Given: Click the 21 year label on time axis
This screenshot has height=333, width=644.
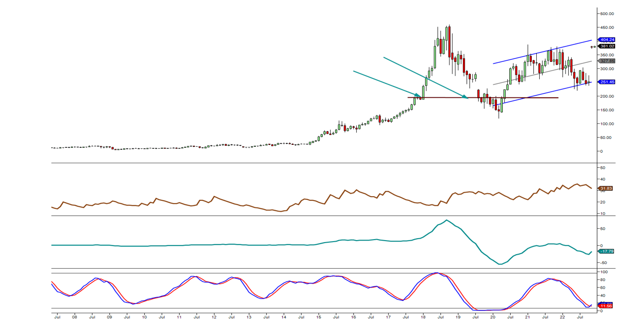Looking at the screenshot, I should pyautogui.click(x=528, y=317).
